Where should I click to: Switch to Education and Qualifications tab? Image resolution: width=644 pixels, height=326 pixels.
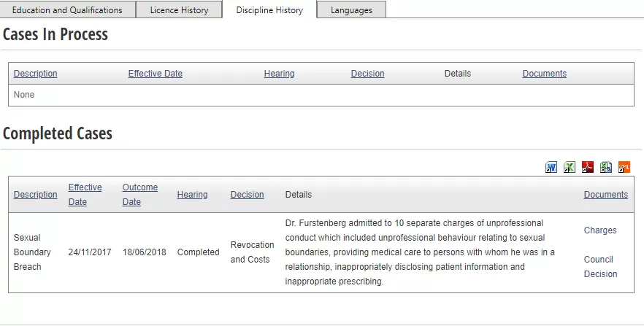click(67, 9)
